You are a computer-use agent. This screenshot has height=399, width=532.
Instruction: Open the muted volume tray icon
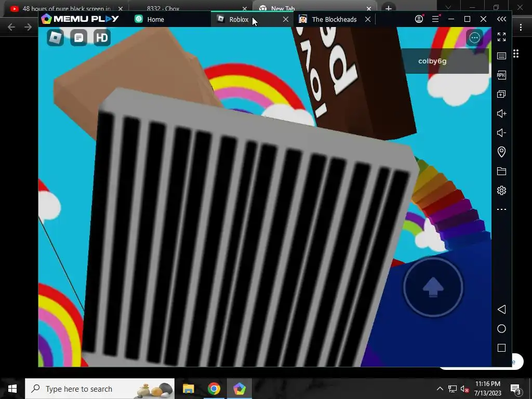click(x=464, y=389)
